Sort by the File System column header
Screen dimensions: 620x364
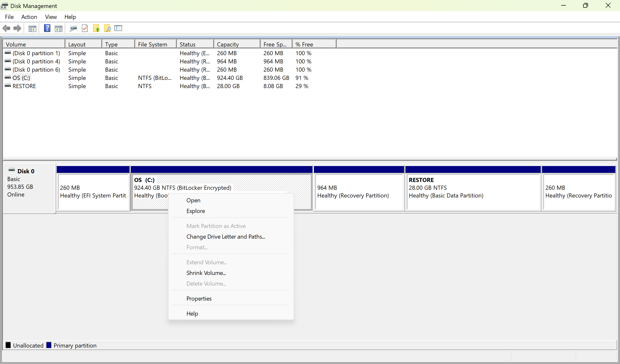155,44
